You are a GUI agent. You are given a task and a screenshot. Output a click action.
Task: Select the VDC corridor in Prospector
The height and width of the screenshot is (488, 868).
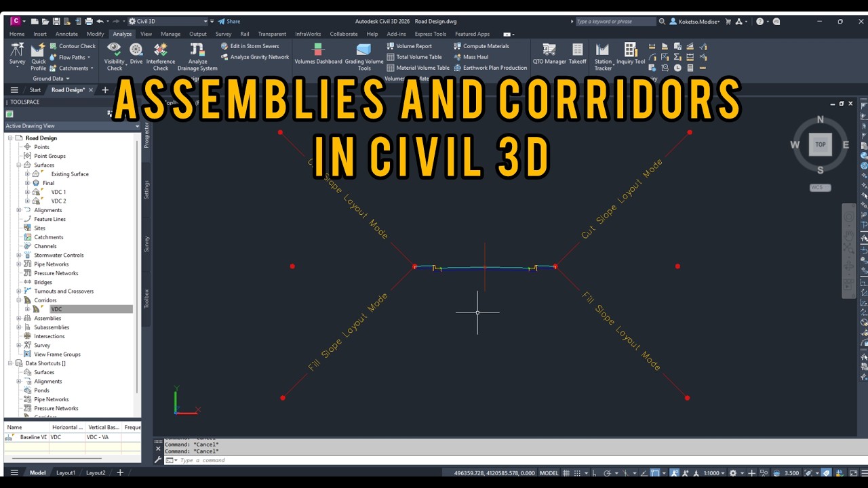tap(56, 310)
